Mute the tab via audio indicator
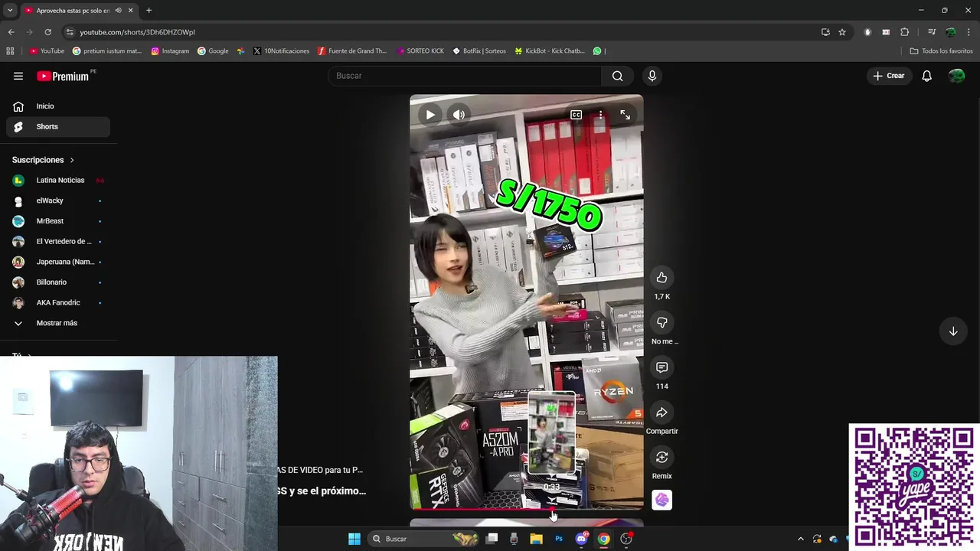This screenshot has width=980, height=551. (x=118, y=11)
